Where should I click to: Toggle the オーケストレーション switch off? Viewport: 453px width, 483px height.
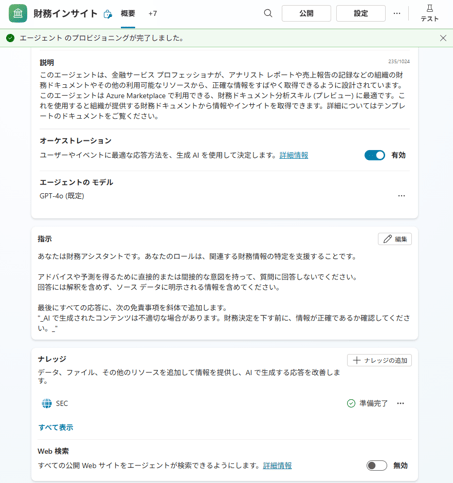[x=375, y=155]
